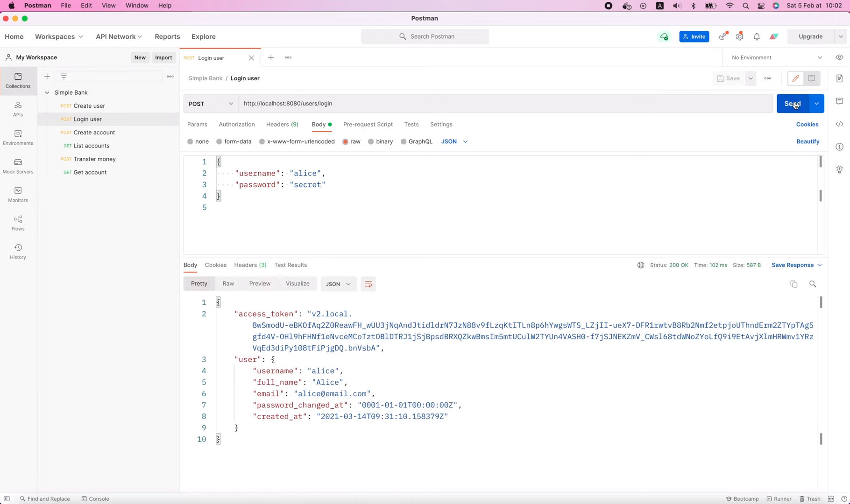This screenshot has width=850, height=504.
Task: Open notifications bell icon
Action: pos(757,36)
